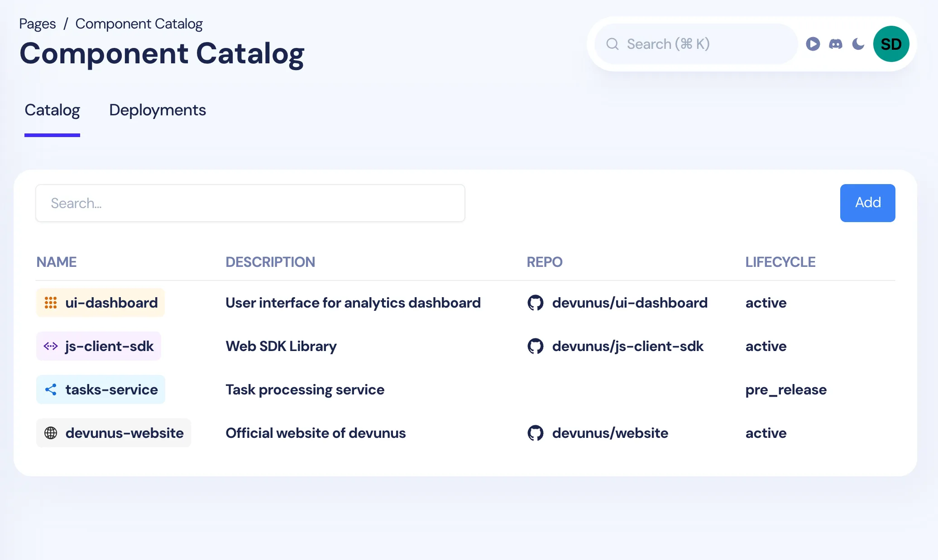Image resolution: width=938 pixels, height=560 pixels.
Task: Select the js-client-sdk code icon
Action: click(x=50, y=346)
